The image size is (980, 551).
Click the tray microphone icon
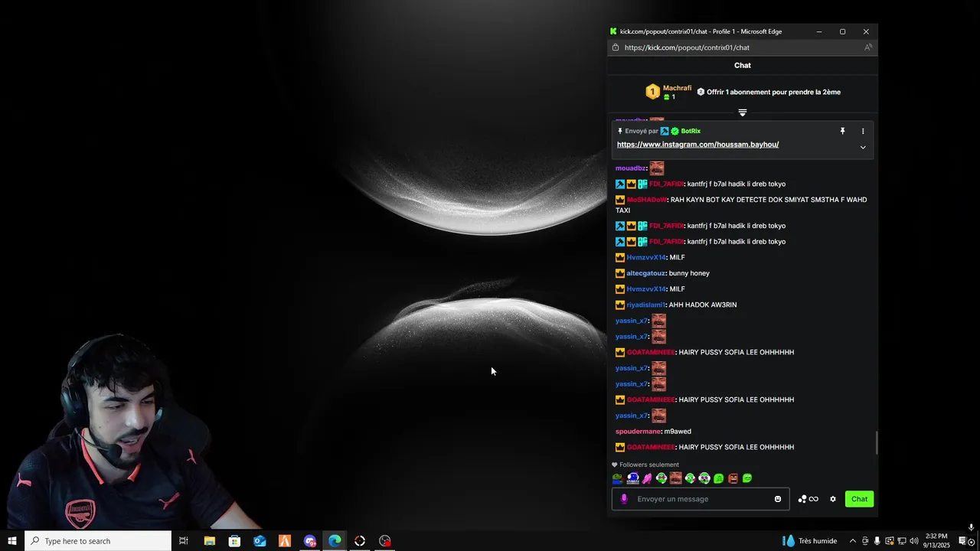[877, 541]
